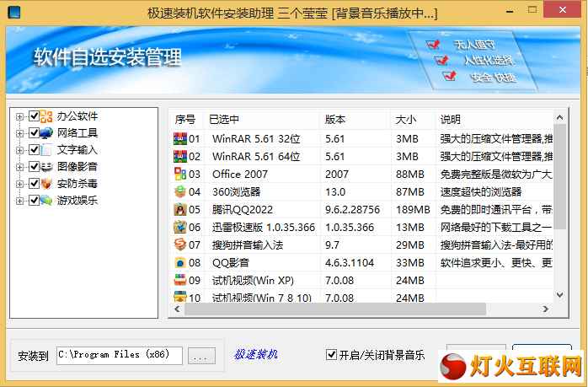This screenshot has width=588, height=387.
Task: Expand the 文字输入 tree node
Action: pyautogui.click(x=19, y=151)
